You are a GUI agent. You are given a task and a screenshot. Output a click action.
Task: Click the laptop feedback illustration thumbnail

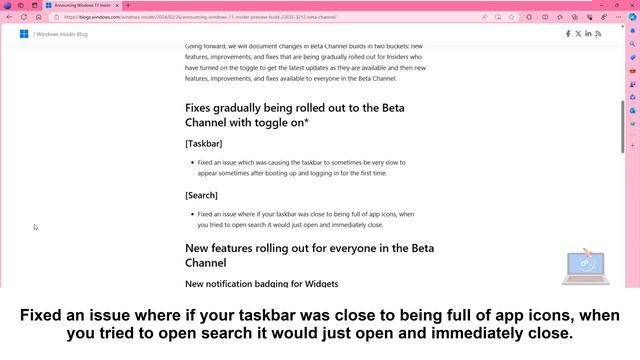586,267
